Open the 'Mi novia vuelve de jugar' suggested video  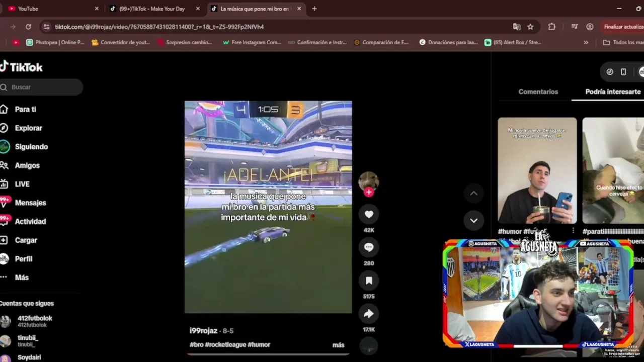tap(537, 170)
